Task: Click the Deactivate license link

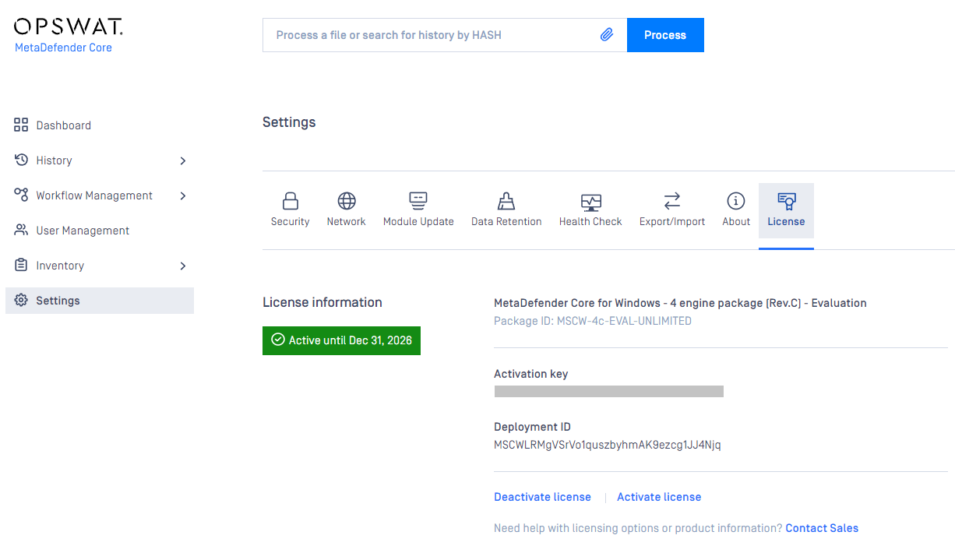Action: pos(542,497)
